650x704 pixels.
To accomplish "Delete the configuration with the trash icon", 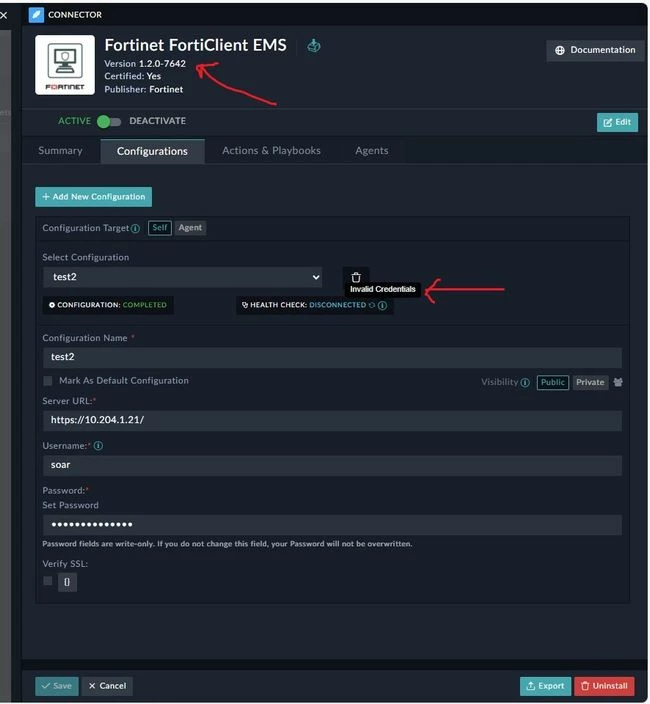I will point(356,277).
